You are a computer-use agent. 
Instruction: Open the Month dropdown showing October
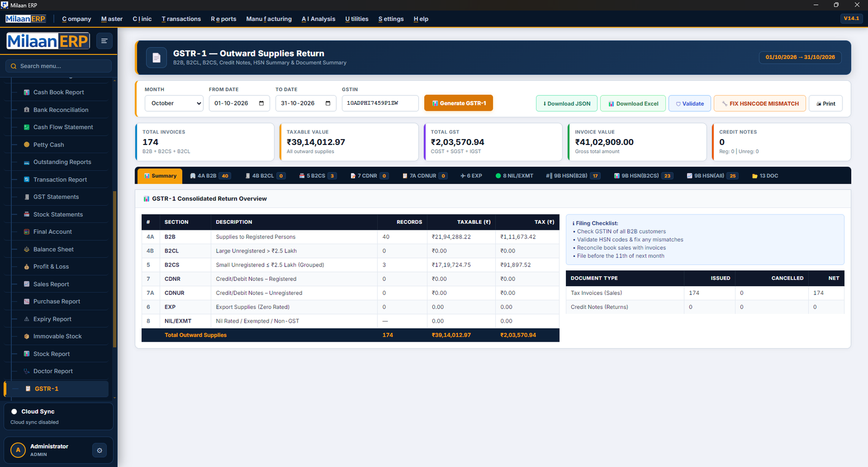pos(174,103)
